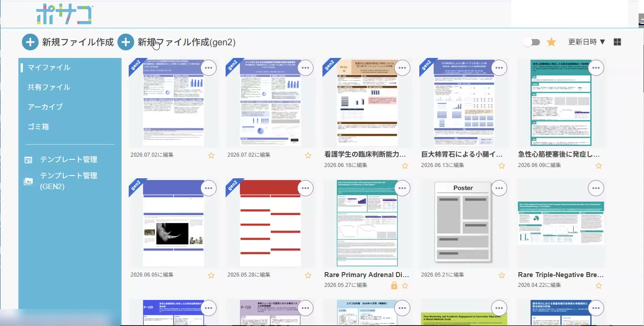Viewport: 644px width, 326px height.
Task: Open the ... menu on the ユサコ社内報 card
Action: click(x=402, y=308)
